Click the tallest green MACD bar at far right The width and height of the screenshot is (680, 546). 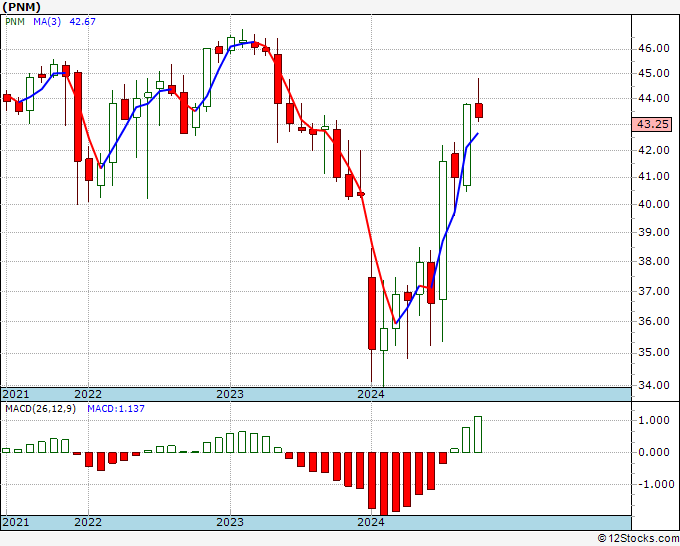[478, 435]
